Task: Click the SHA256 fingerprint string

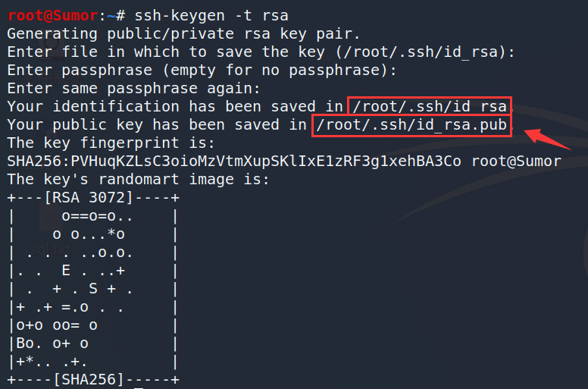Action: [x=234, y=161]
